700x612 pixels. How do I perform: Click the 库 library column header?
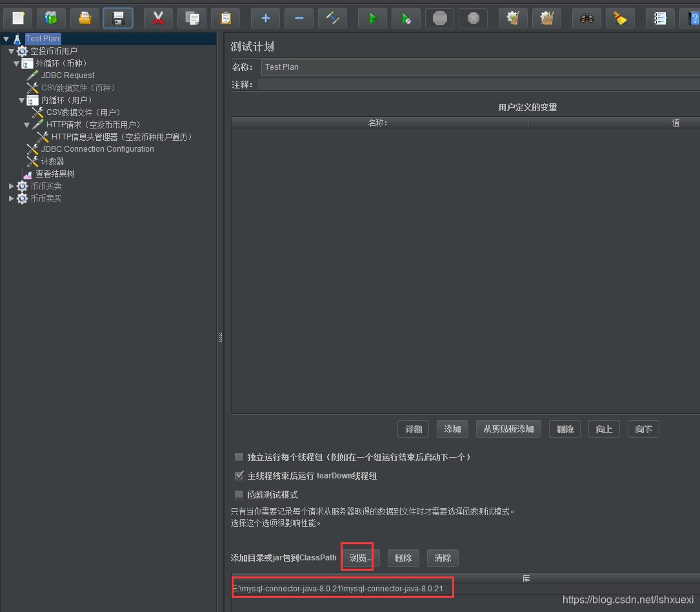point(466,578)
